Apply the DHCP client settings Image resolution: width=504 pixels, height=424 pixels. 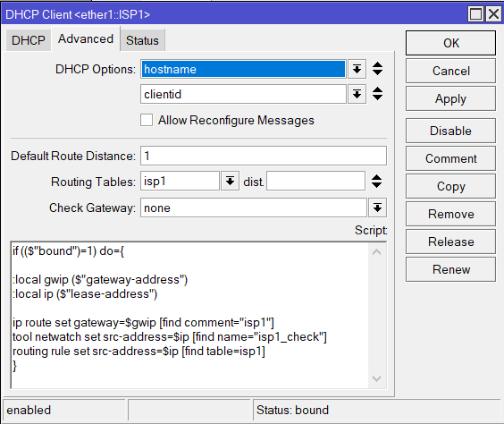[450, 98]
